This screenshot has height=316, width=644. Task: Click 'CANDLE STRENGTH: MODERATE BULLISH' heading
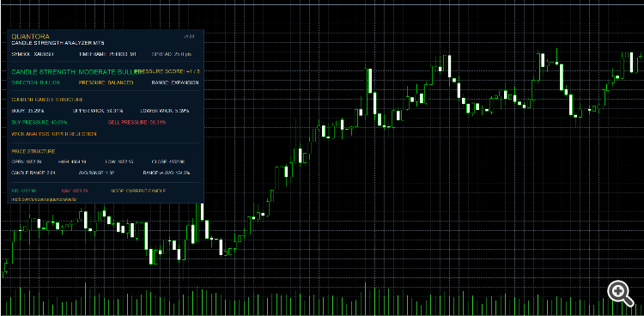77,71
